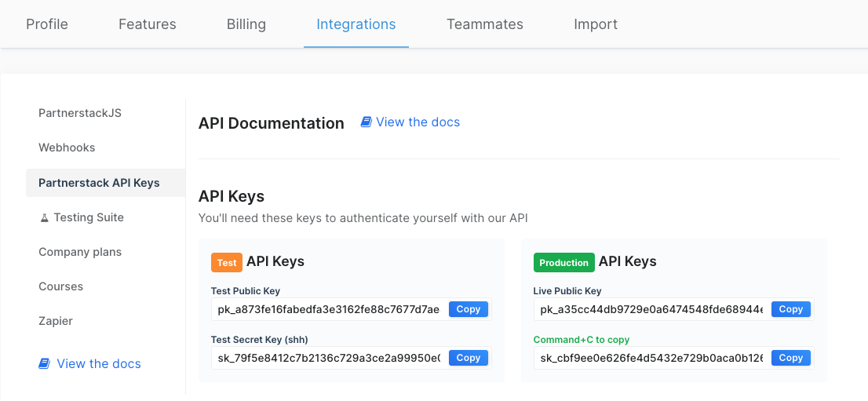This screenshot has width=868, height=401.
Task: Click the orange Test badge
Action: tap(227, 263)
